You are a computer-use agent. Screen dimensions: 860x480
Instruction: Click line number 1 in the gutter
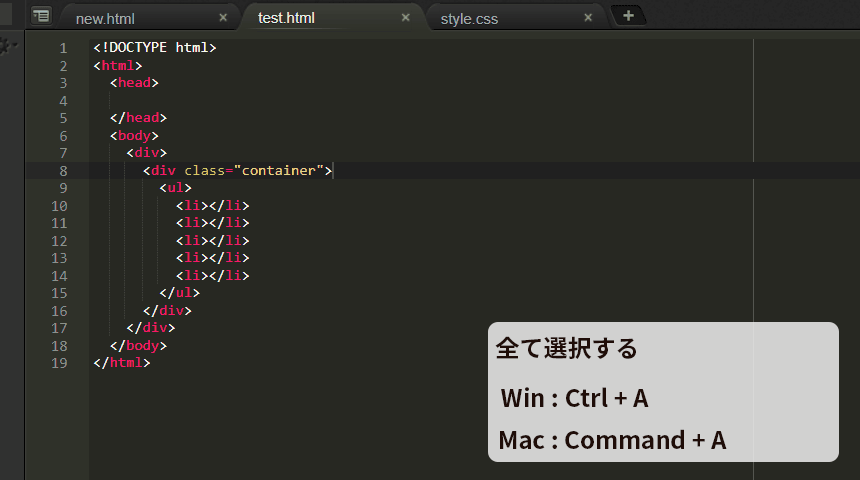point(63,48)
